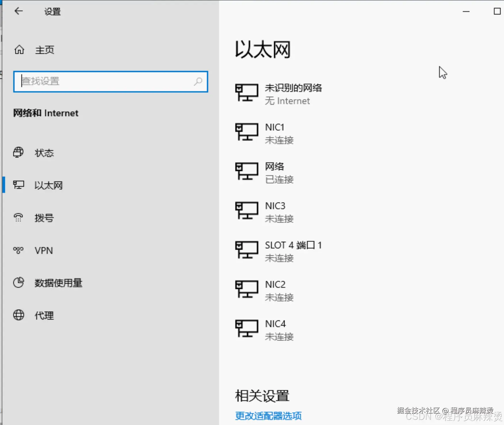Click the VPN connection icon
This screenshot has height=425, width=504.
(x=18, y=250)
